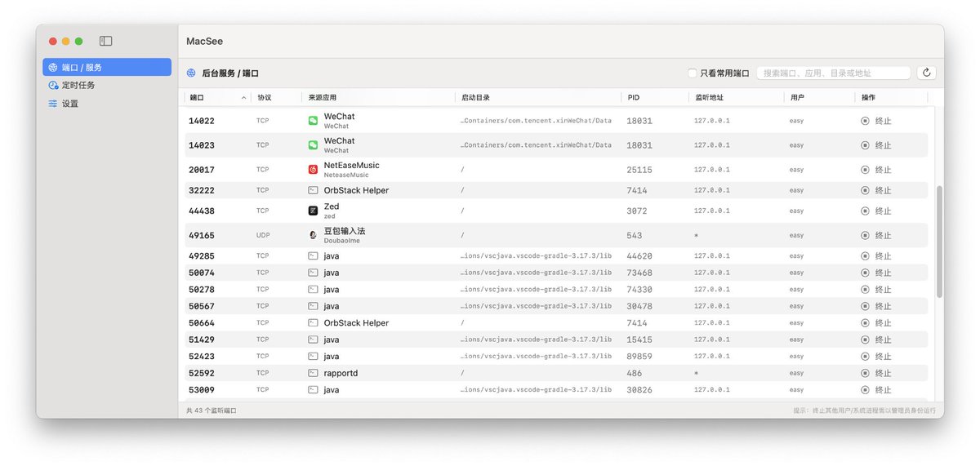This screenshot has height=466, width=980.
Task: Sort by the 端口 column header
Action: click(x=196, y=97)
